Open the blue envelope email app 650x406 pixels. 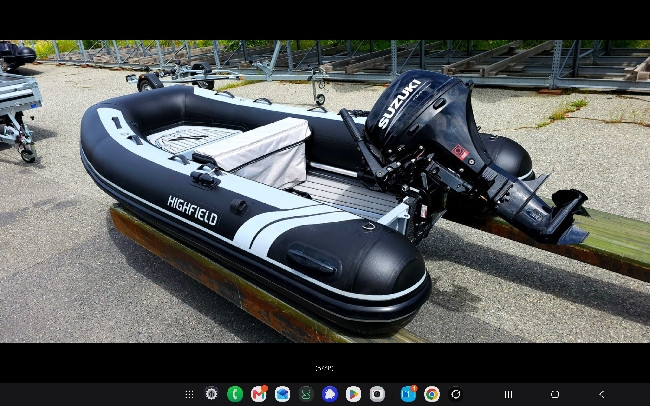point(282,394)
